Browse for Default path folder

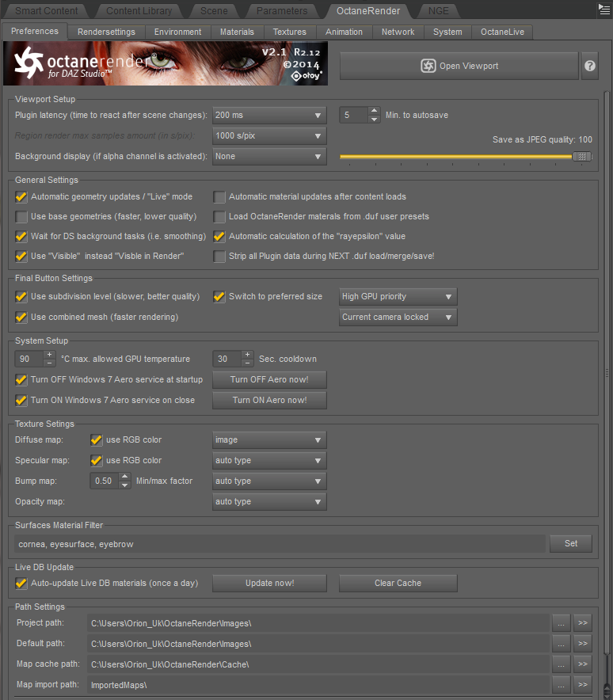coord(562,643)
